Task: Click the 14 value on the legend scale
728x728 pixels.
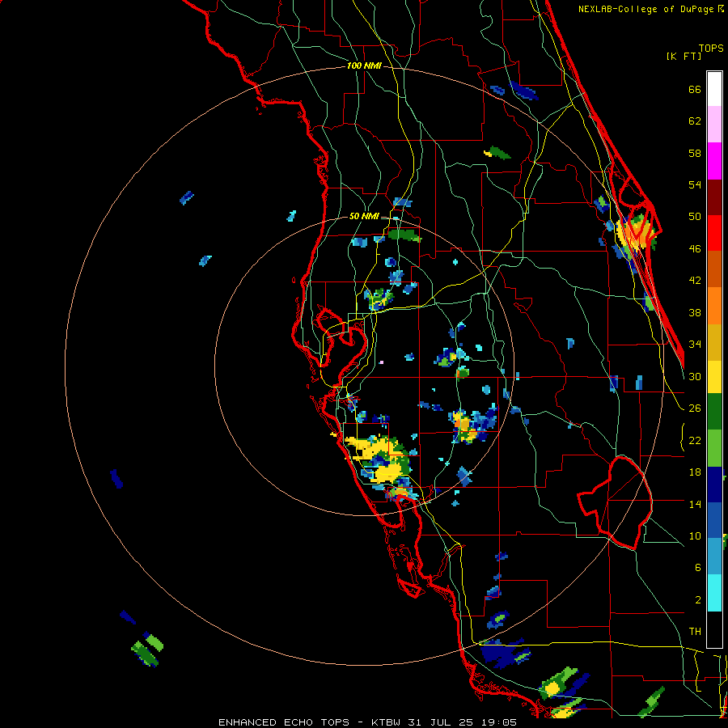Action: coord(695,504)
